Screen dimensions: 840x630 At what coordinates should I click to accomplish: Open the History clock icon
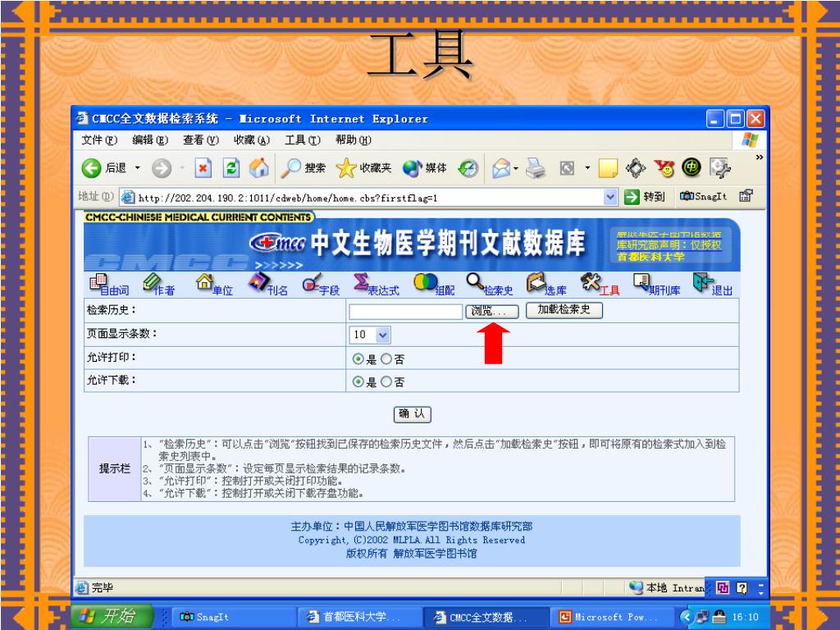[468, 168]
